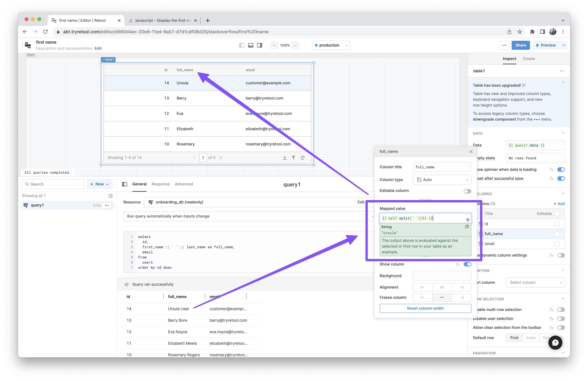Go back in browser history

[25, 32]
